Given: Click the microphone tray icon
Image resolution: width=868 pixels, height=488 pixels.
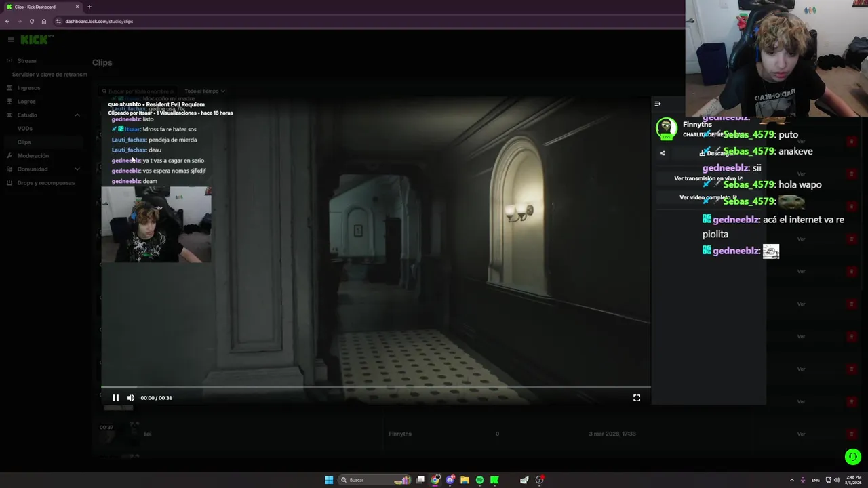Looking at the screenshot, I should pyautogui.click(x=803, y=480).
